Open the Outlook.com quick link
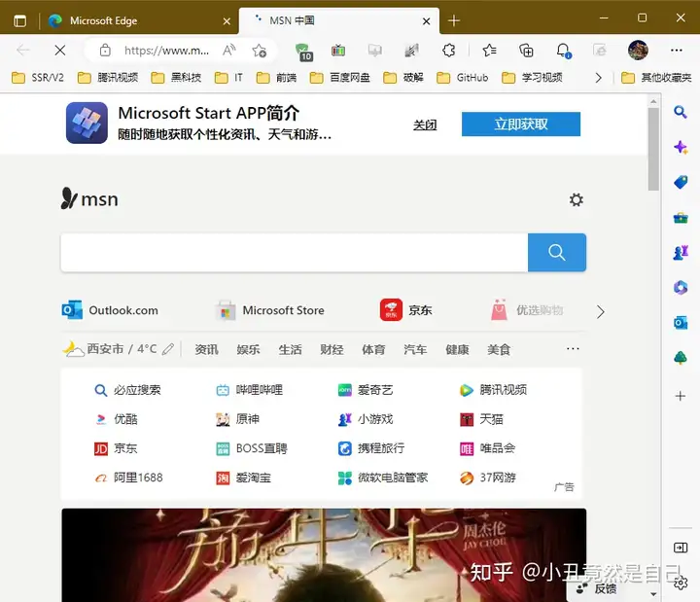 pos(110,310)
